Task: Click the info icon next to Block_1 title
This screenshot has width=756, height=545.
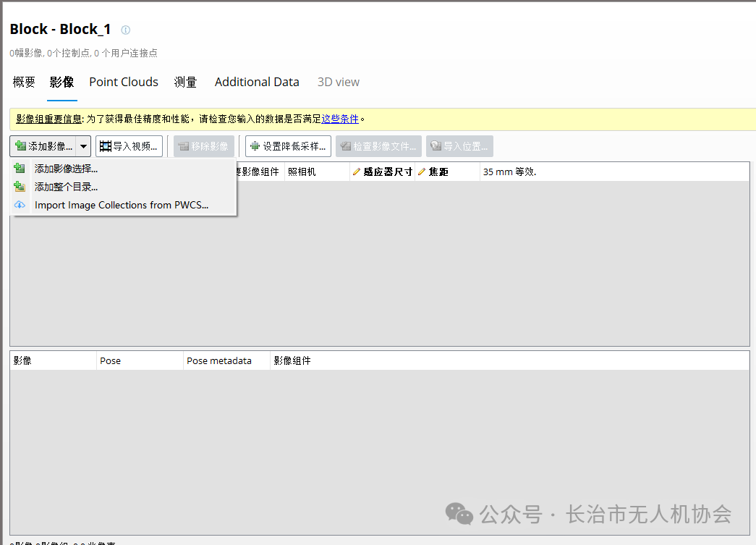Action: [125, 30]
